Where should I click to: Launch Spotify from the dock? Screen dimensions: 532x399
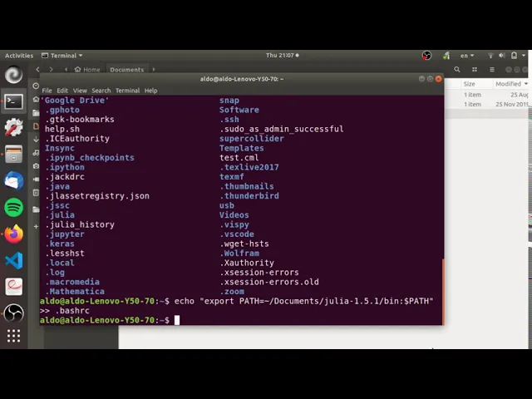point(13,207)
